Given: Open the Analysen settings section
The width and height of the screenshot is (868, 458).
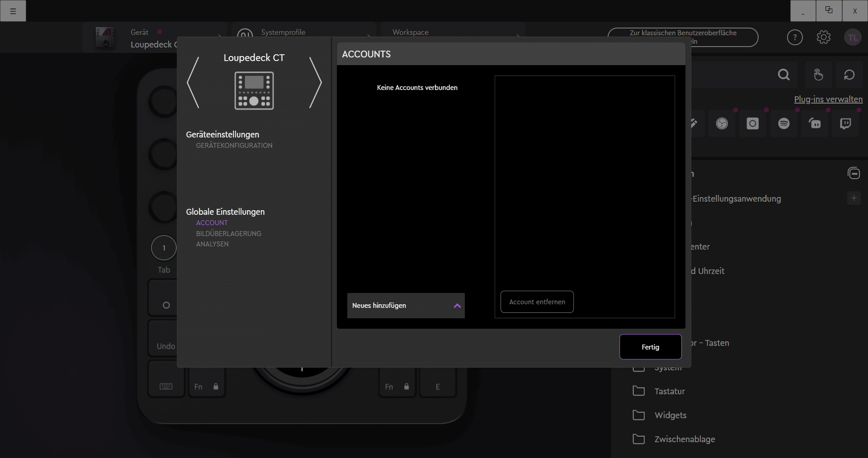Looking at the screenshot, I should point(212,244).
